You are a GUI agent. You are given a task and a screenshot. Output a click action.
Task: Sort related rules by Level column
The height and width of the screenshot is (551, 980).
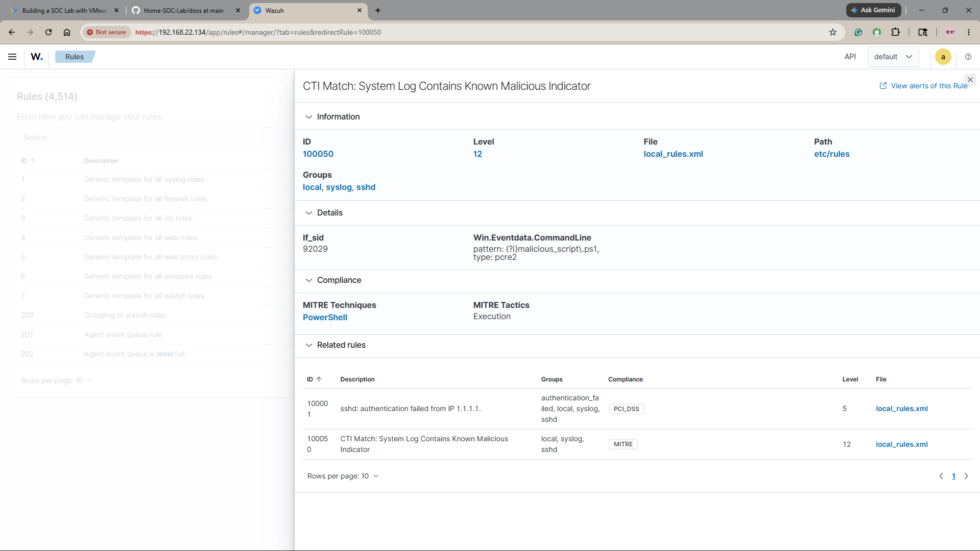pos(850,379)
